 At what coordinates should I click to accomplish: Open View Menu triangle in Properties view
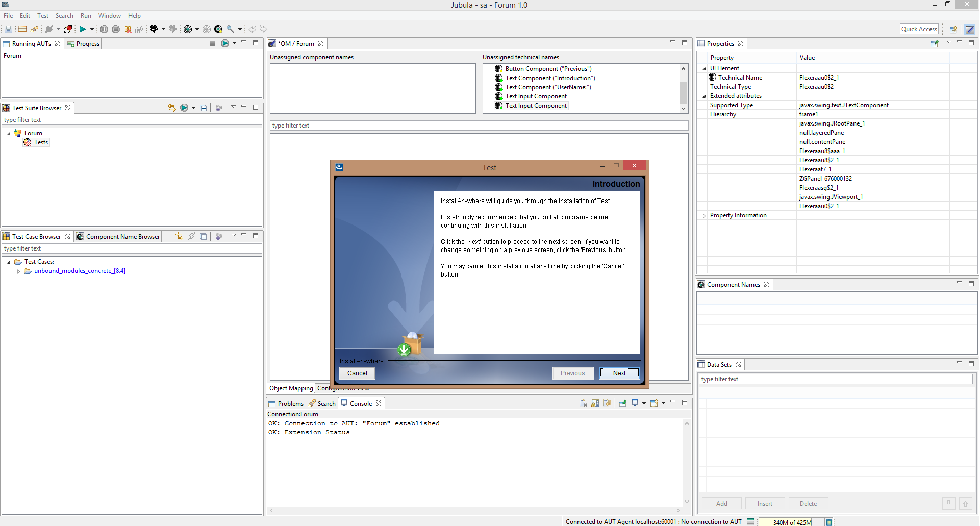[949, 42]
